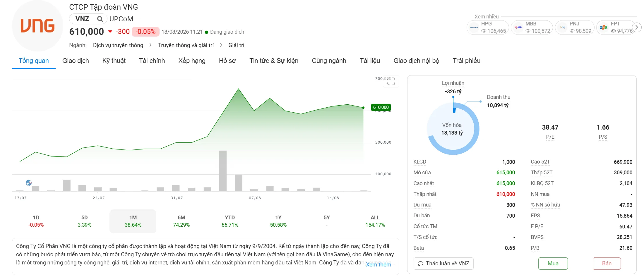The height and width of the screenshot is (277, 644).
Task: Click the P/S value 1.66
Action: click(603, 128)
